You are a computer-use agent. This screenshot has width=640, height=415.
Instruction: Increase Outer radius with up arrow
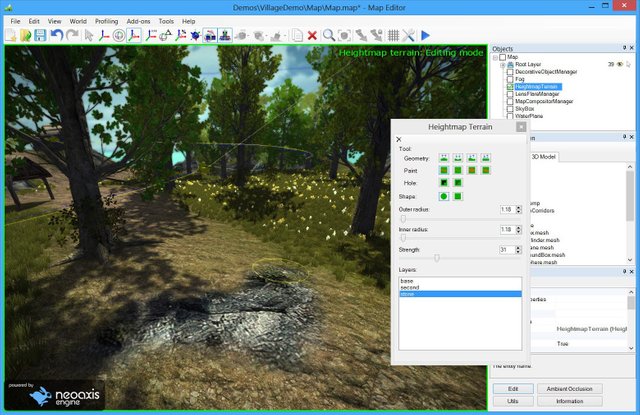click(518, 207)
